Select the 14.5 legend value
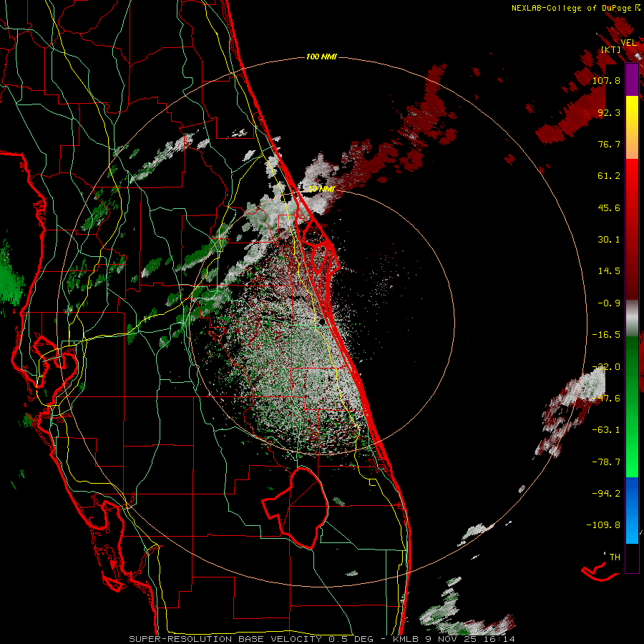644x644 pixels. pyautogui.click(x=609, y=271)
